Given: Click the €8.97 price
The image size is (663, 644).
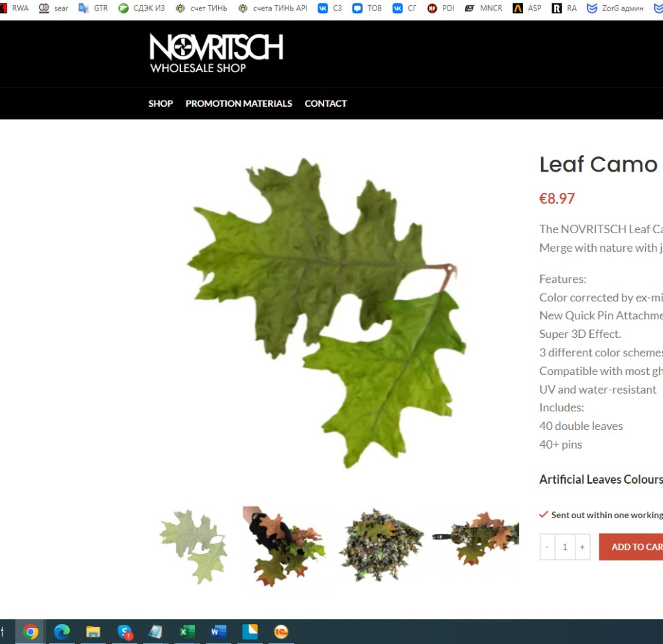Looking at the screenshot, I should [x=557, y=199].
